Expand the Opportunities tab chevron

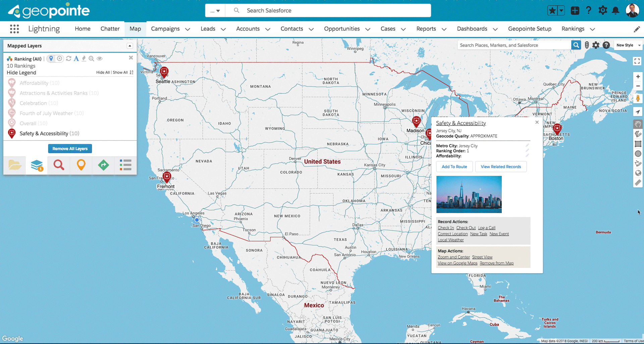click(x=368, y=29)
